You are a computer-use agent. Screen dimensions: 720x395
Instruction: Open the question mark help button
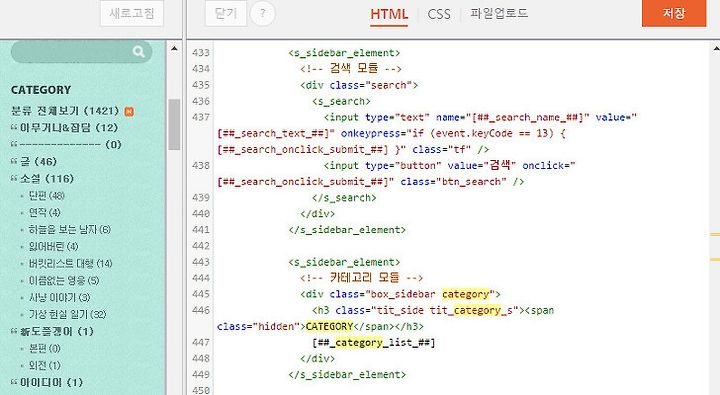(263, 13)
